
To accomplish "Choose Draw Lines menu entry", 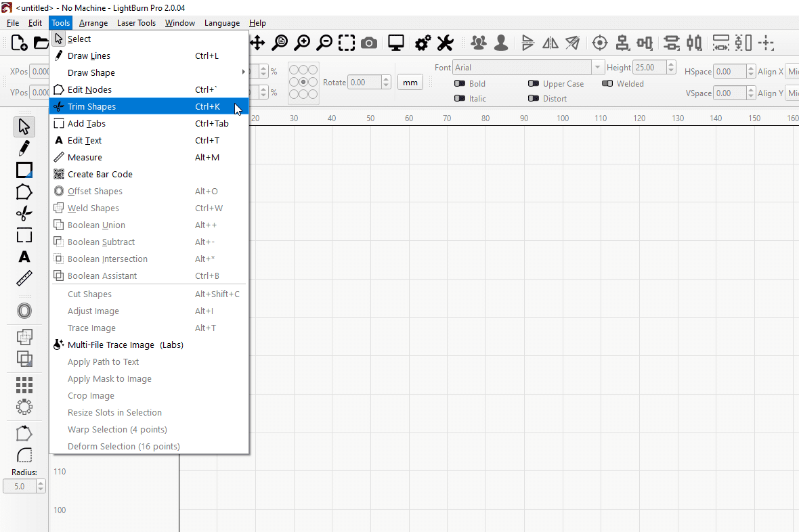I will tap(149, 56).
